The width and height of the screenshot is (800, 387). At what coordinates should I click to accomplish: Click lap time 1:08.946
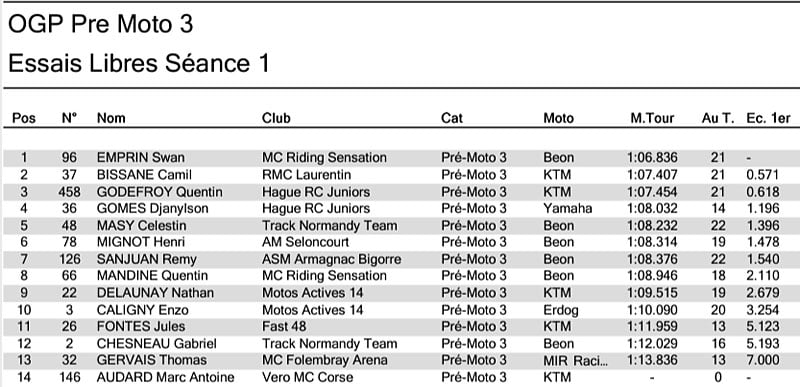[652, 276]
